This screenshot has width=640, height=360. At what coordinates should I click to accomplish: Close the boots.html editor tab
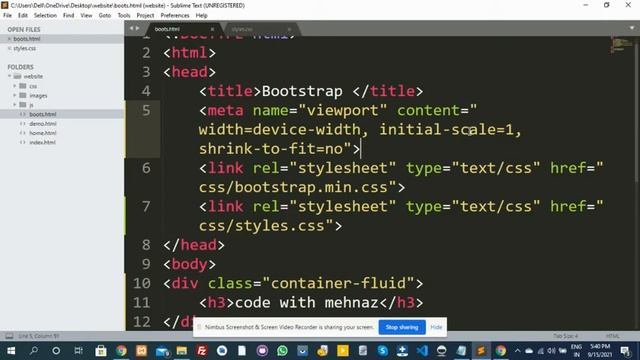coord(212,29)
